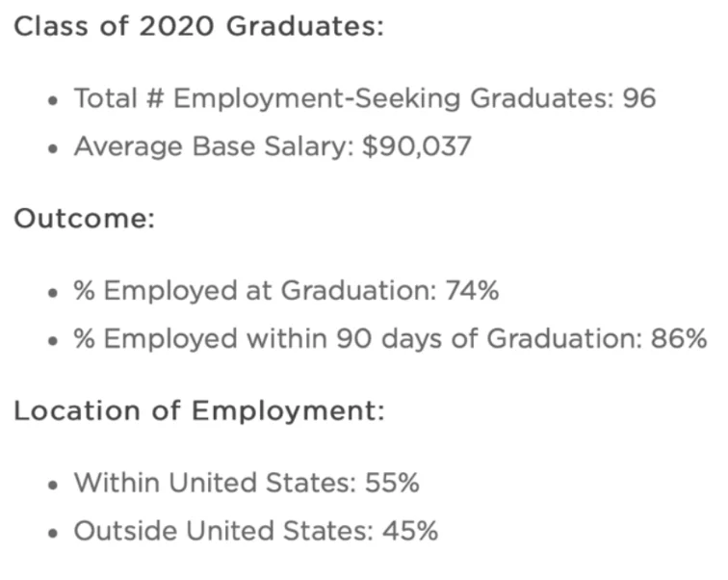Select the "Outcome:" heading text
Viewport: 728px width, 580px height.
84,219
